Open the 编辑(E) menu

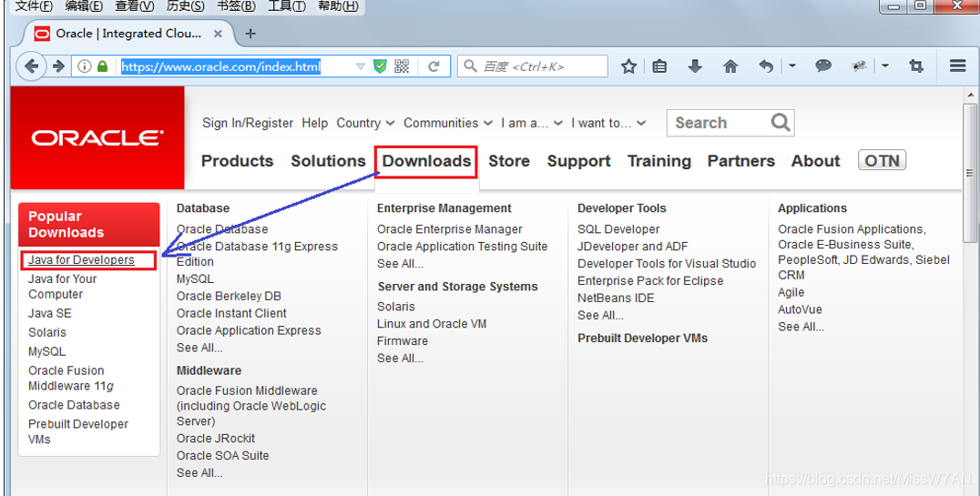84,6
